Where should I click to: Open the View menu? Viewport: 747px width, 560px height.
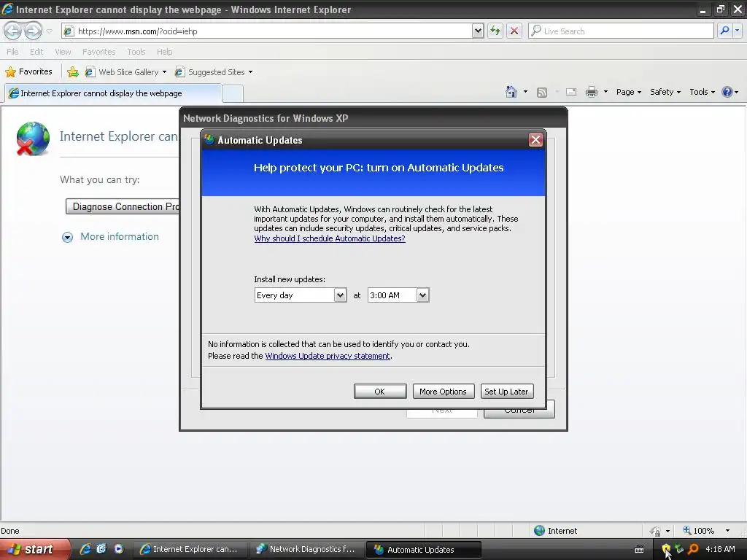(x=63, y=52)
